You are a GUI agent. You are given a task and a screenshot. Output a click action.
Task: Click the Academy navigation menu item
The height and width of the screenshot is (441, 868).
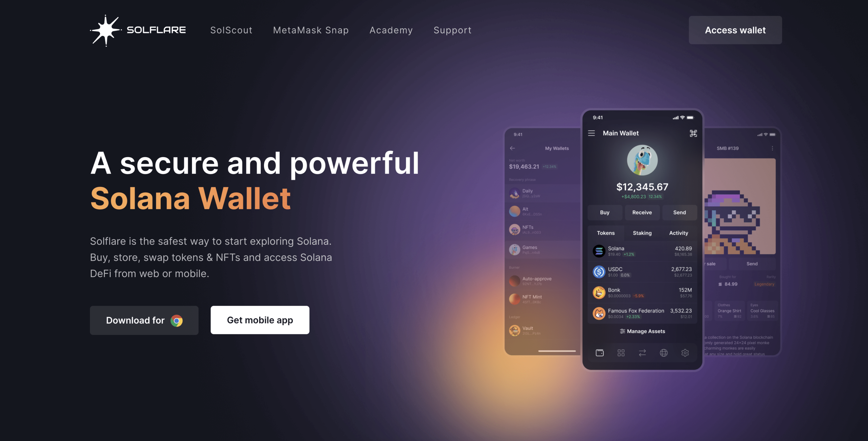(391, 30)
